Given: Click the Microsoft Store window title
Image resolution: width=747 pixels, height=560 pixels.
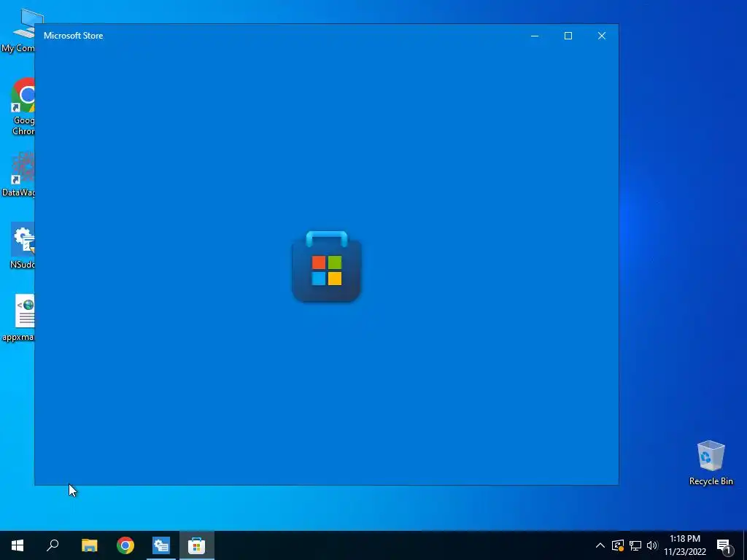Looking at the screenshot, I should pyautogui.click(x=74, y=36).
